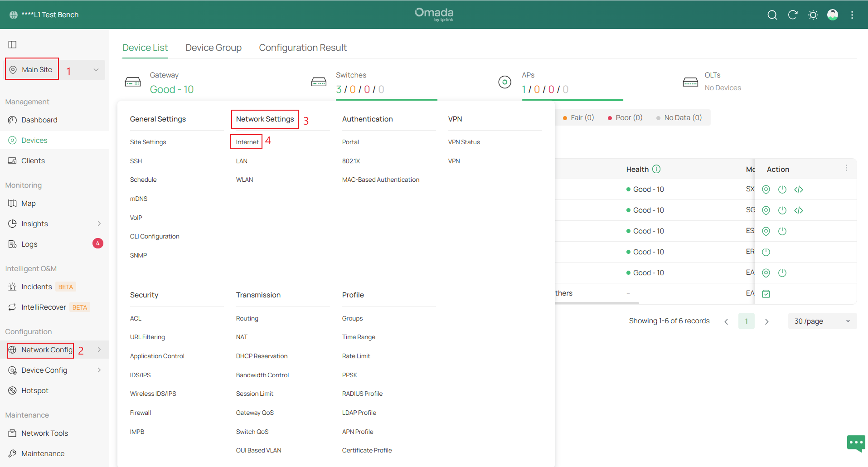Viewport: 868px width, 467px height.
Task: Filter devices by Fair (0) health
Action: tap(578, 118)
